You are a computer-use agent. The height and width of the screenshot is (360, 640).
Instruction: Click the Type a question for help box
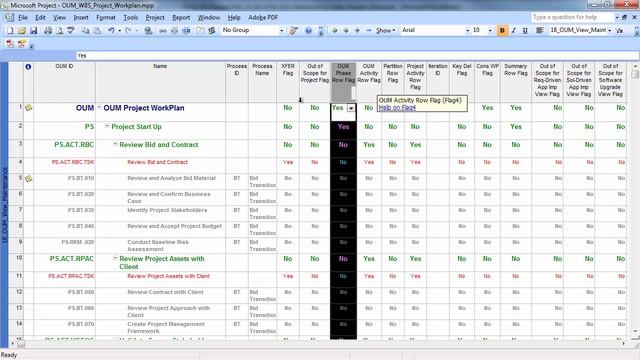[573, 17]
